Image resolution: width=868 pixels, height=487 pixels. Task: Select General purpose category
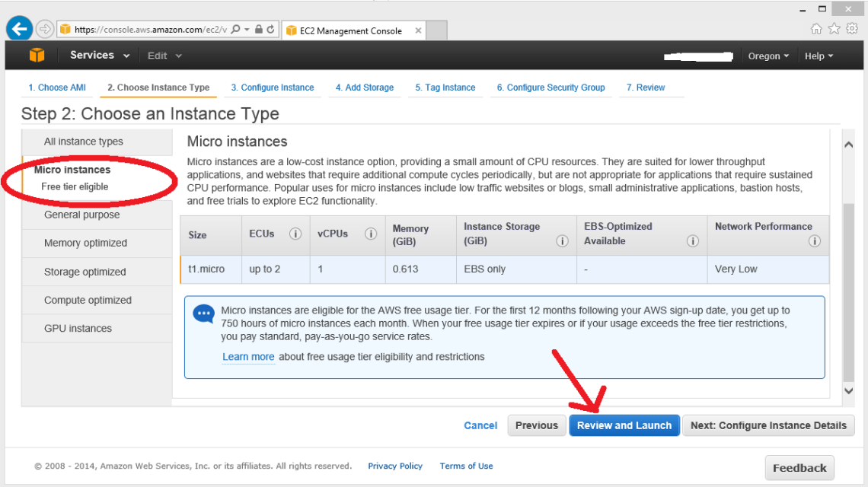click(x=97, y=215)
